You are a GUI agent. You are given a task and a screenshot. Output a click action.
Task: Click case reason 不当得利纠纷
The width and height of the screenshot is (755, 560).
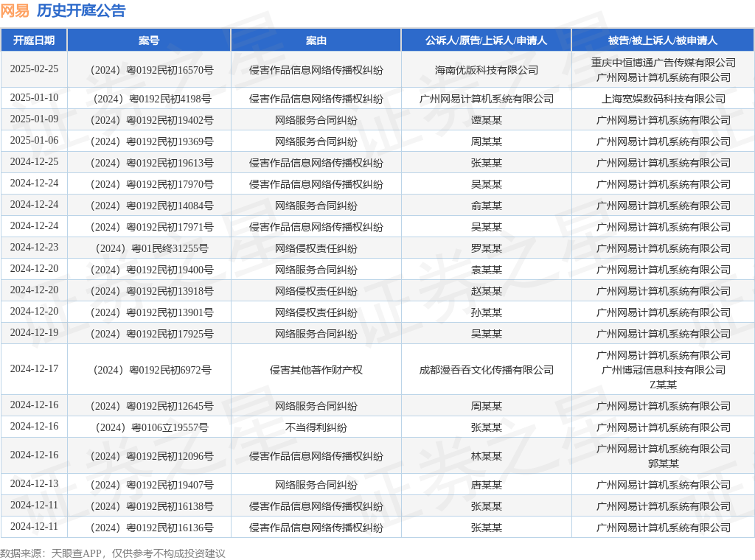pyautogui.click(x=316, y=427)
